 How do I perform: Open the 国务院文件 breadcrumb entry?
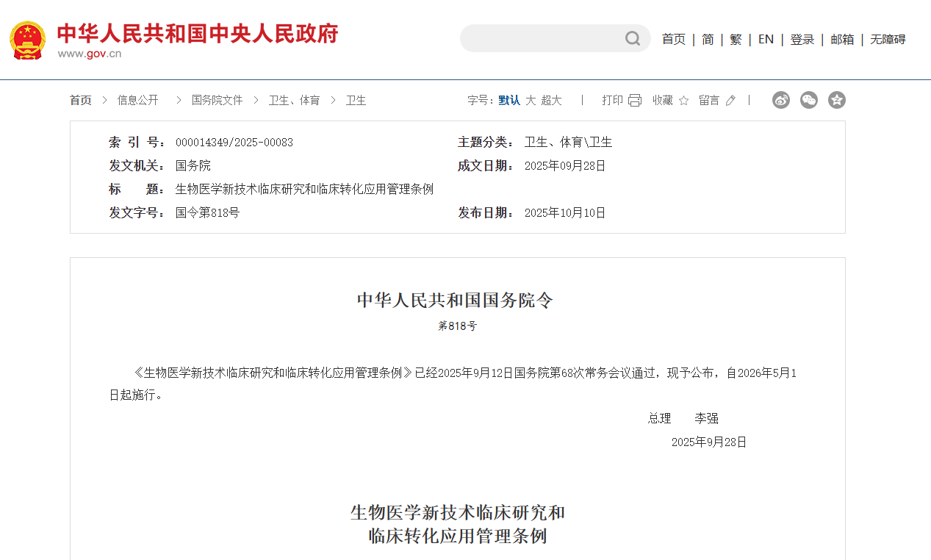coord(217,99)
